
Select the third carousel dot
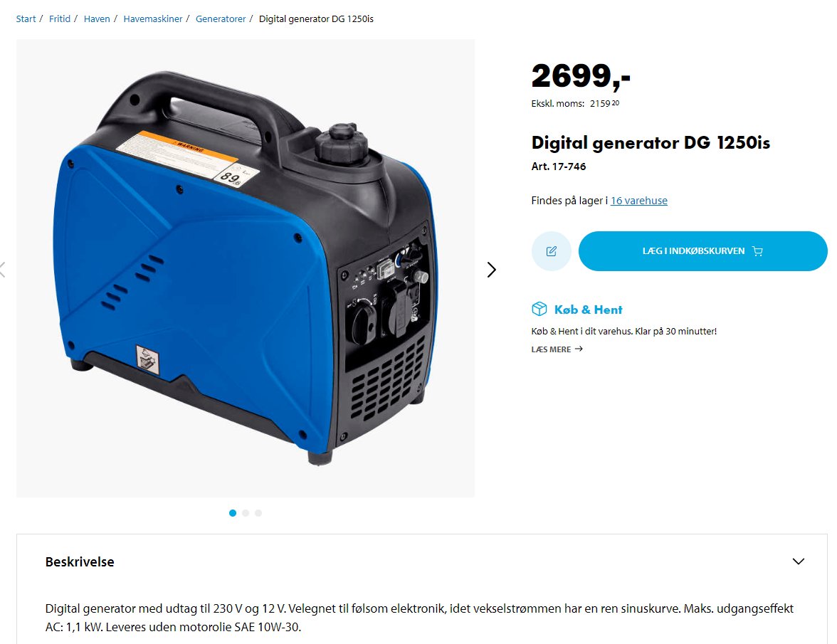258,513
